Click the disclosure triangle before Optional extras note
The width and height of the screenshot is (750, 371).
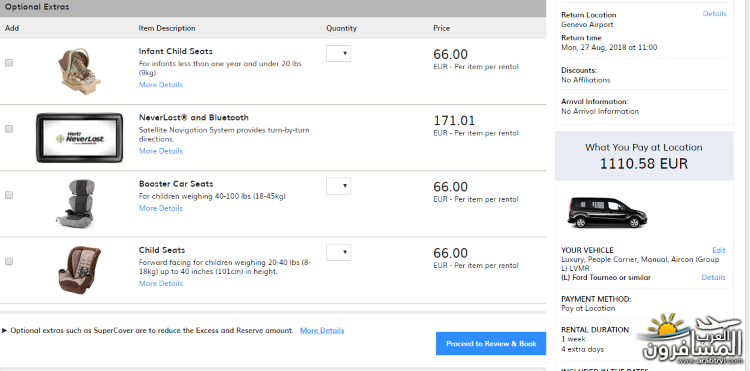[5, 330]
